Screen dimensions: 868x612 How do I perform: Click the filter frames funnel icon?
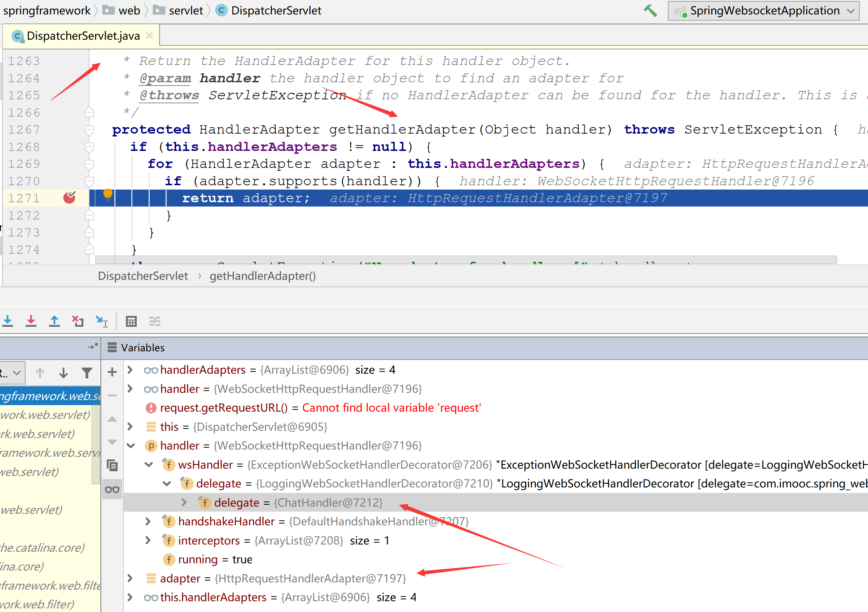coord(87,373)
